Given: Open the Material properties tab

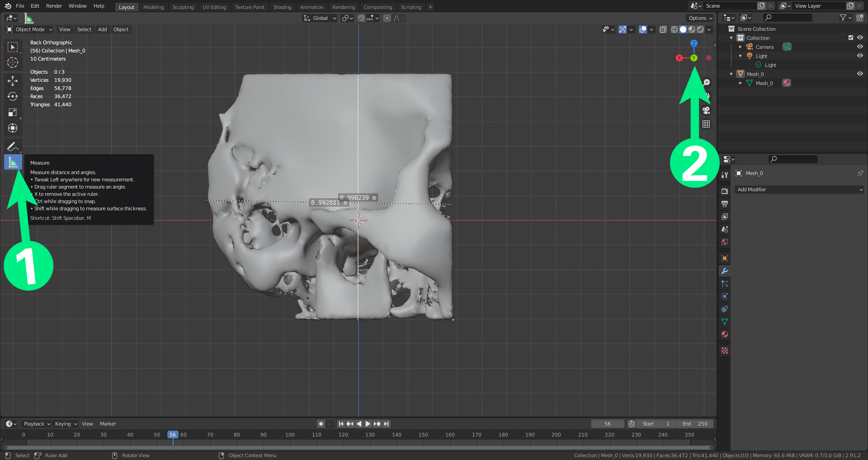Looking at the screenshot, I should pos(725,335).
